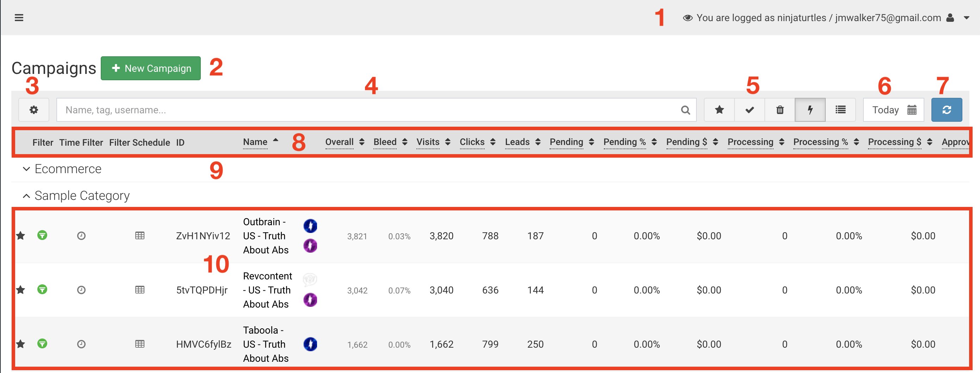The height and width of the screenshot is (373, 980).
Task: Select campaign ID HMVC6fylBz
Action: click(204, 344)
